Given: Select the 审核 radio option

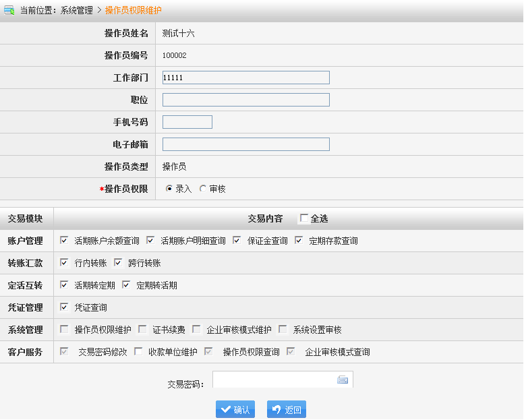Looking at the screenshot, I should pyautogui.click(x=203, y=189).
